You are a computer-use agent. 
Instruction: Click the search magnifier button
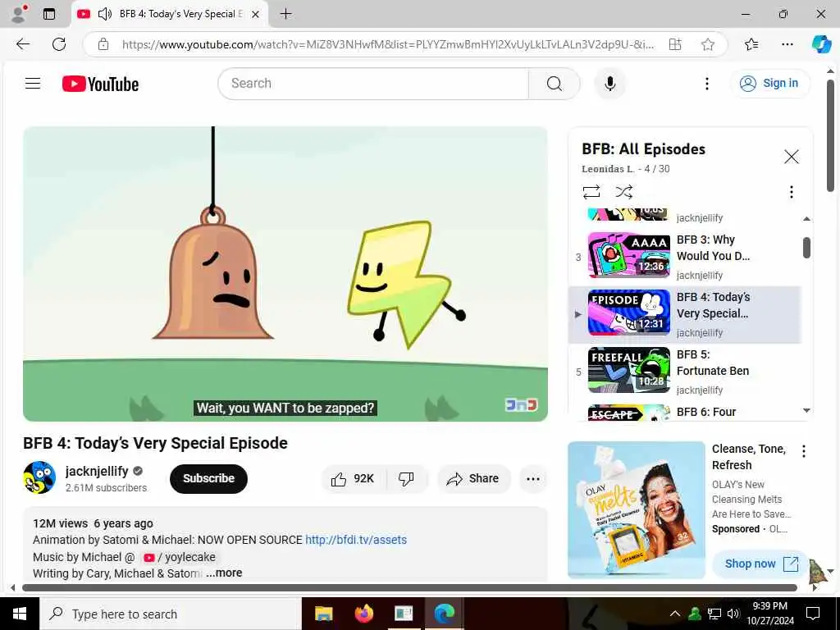554,84
